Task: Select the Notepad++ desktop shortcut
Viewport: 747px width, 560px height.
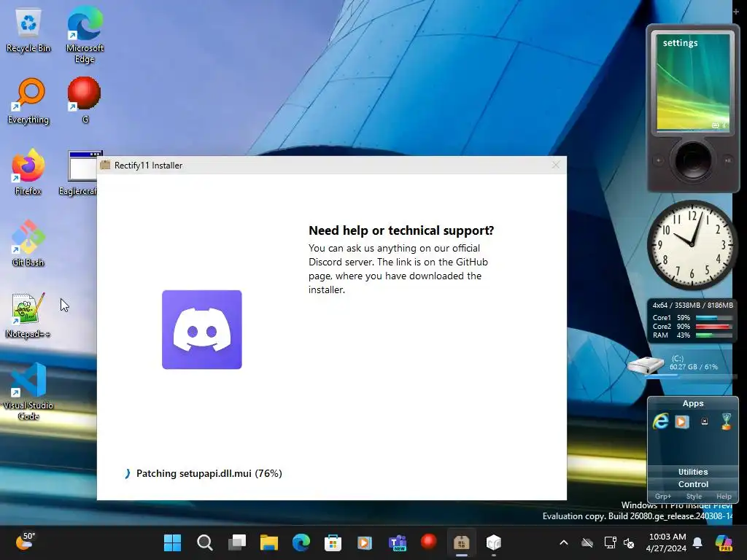Action: point(28,315)
